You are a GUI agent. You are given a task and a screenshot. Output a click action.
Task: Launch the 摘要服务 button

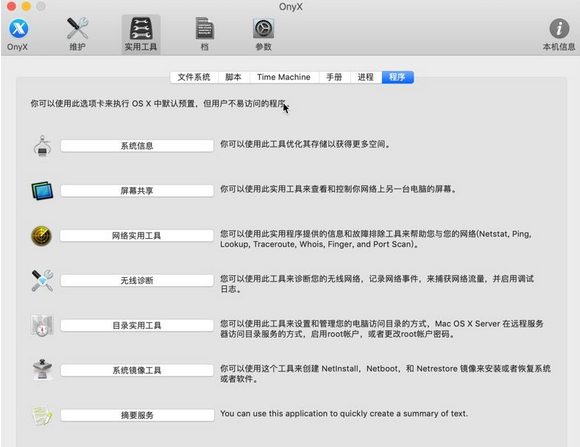137,415
